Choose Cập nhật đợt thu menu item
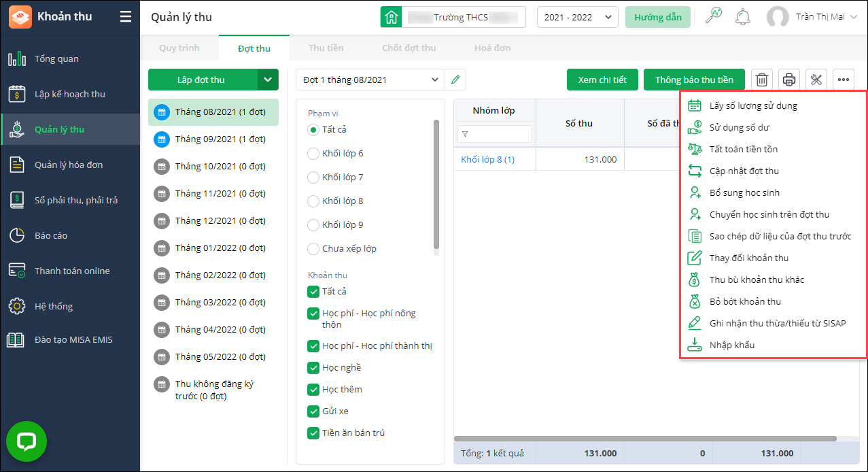868x472 pixels. click(774, 171)
